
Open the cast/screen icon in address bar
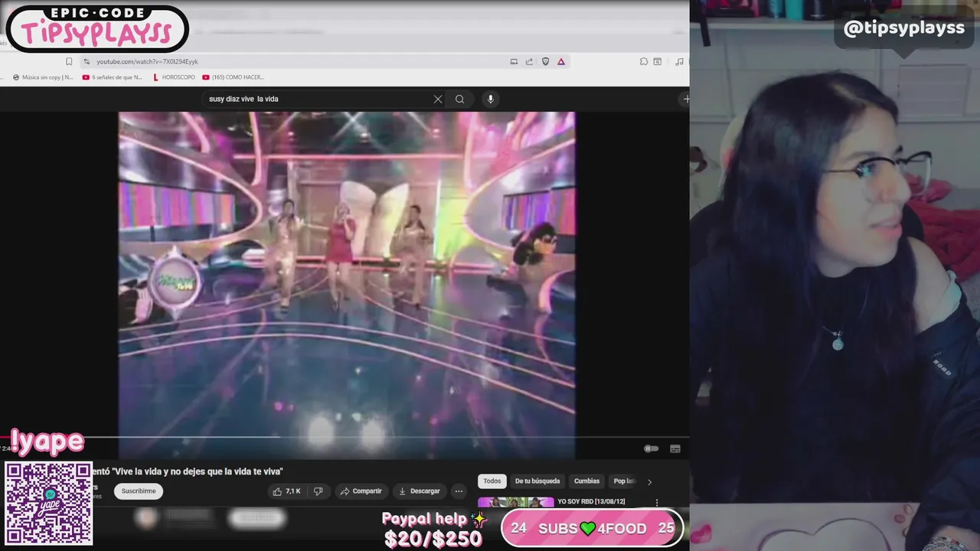click(514, 61)
